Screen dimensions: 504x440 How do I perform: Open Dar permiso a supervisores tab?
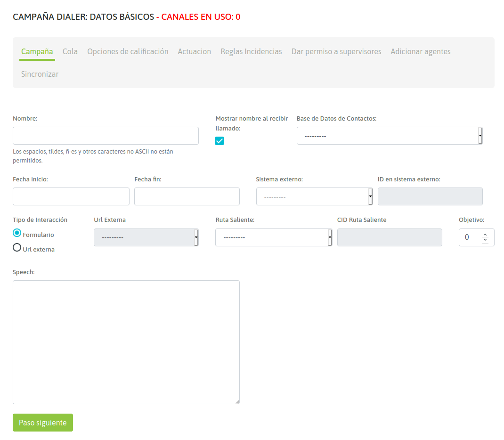[x=336, y=51]
